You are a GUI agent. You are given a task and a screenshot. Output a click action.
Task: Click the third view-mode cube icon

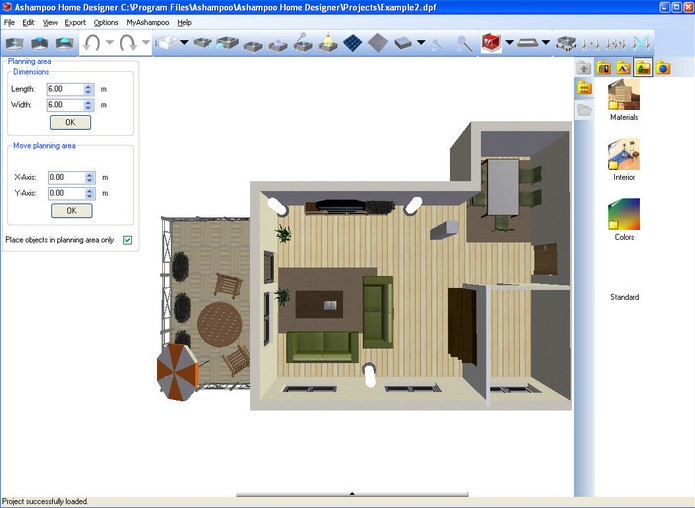(64, 43)
